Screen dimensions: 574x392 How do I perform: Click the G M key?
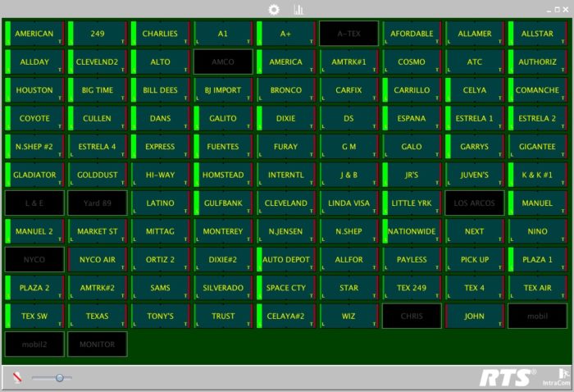click(348, 147)
